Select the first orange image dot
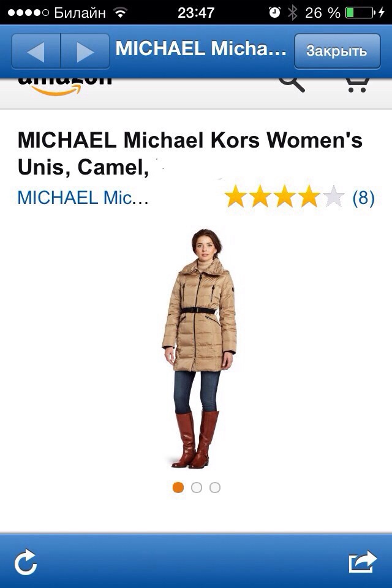The image size is (392, 588). [178, 488]
